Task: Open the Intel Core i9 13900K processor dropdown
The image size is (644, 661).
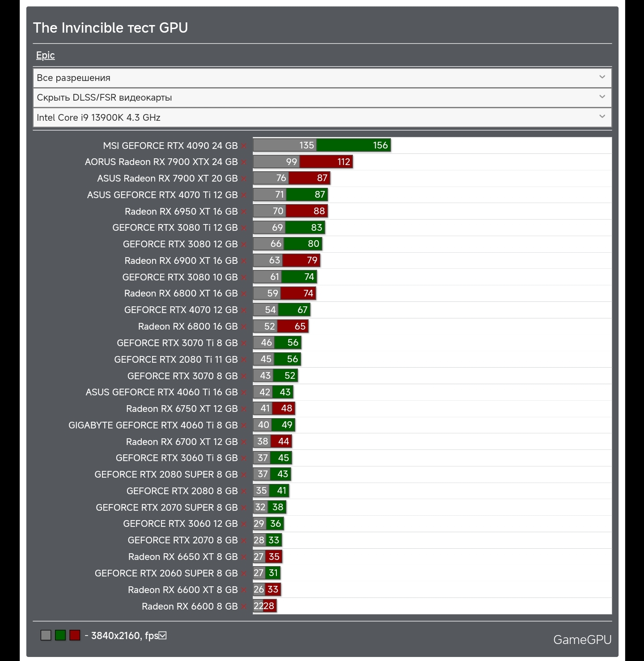Action: [322, 118]
